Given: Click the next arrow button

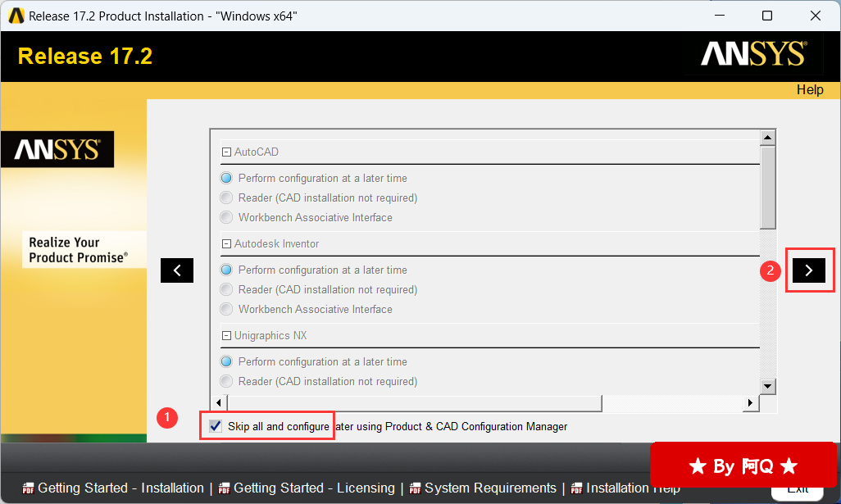Looking at the screenshot, I should tap(809, 270).
